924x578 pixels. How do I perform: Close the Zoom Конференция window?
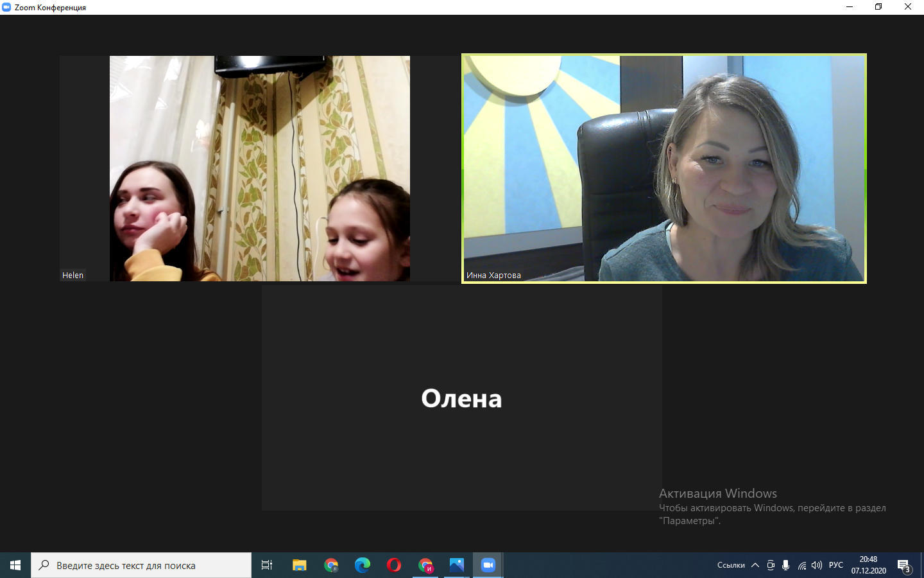[x=908, y=7]
